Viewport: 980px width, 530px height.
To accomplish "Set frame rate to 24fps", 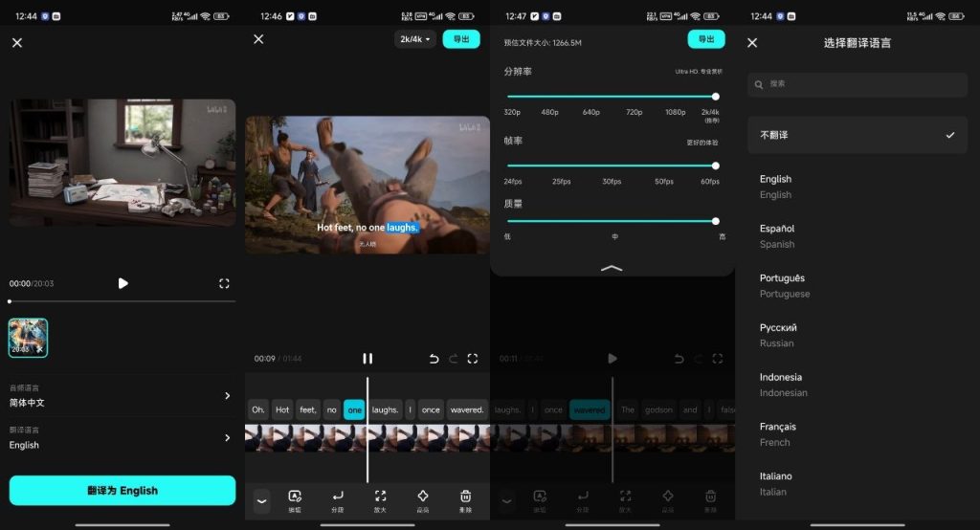I will (513, 182).
